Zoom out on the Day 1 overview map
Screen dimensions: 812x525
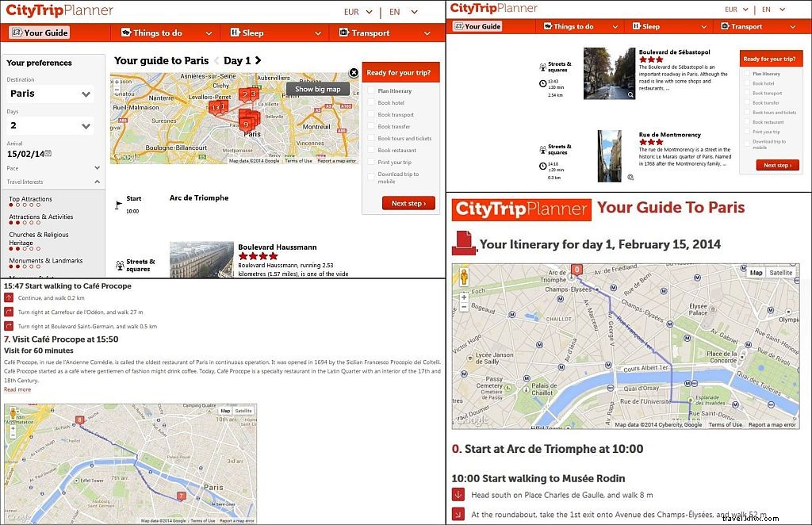coord(117,90)
